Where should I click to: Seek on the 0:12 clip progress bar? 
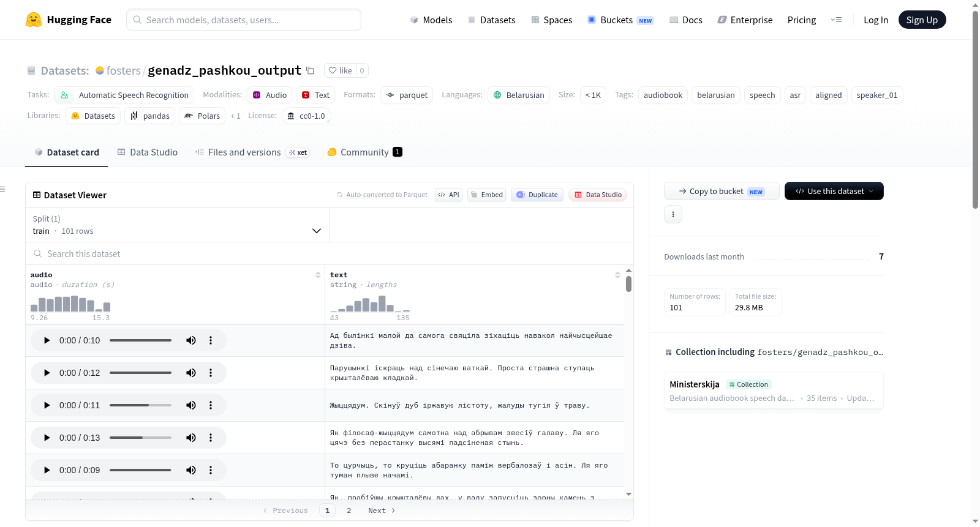point(140,373)
